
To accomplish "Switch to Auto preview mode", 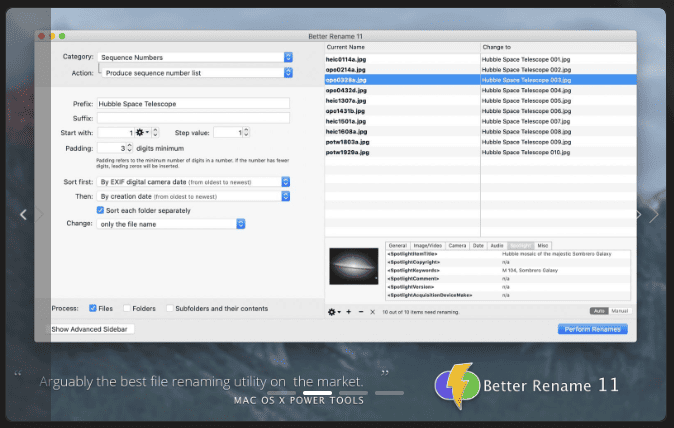I will pos(599,311).
